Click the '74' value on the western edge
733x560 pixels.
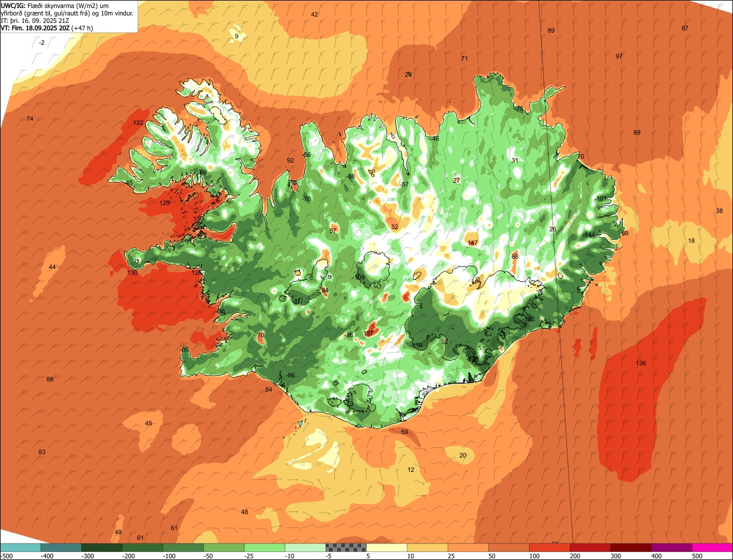pos(30,119)
